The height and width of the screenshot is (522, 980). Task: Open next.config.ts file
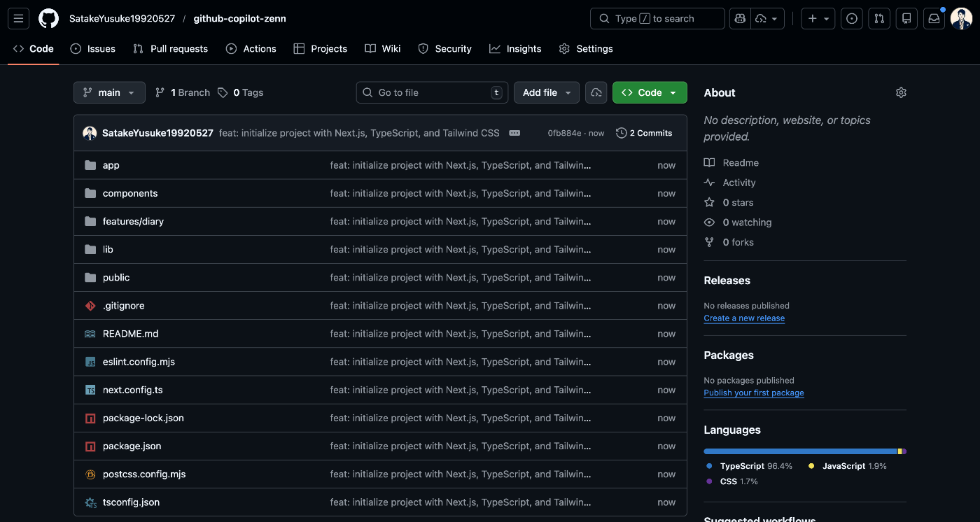132,390
